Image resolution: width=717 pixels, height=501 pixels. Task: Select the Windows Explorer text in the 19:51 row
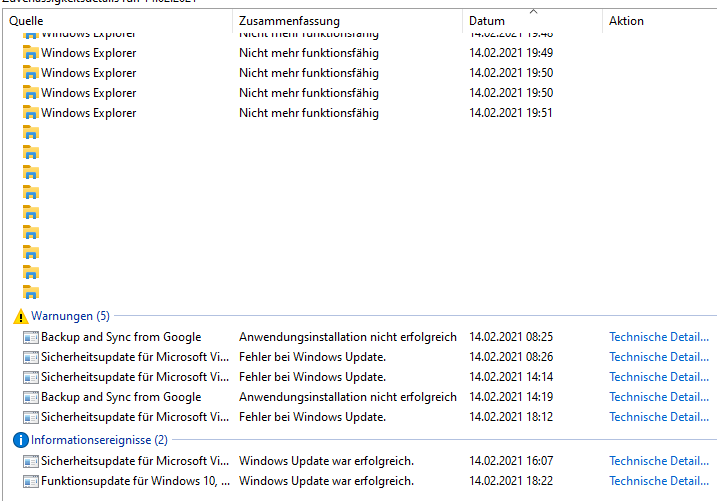(x=89, y=113)
